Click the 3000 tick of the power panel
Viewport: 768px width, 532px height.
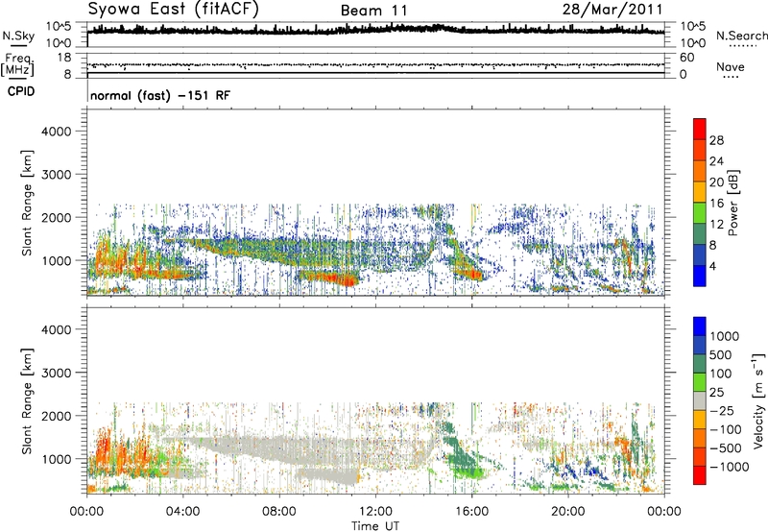click(57, 175)
